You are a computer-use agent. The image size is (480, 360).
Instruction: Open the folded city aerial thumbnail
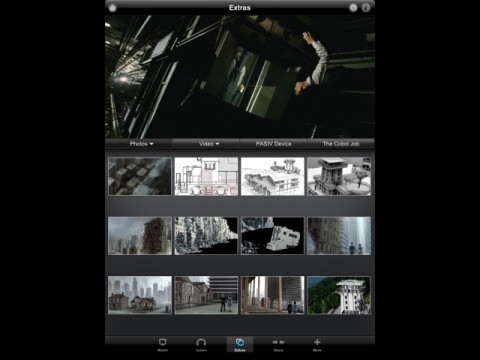pos(140,176)
